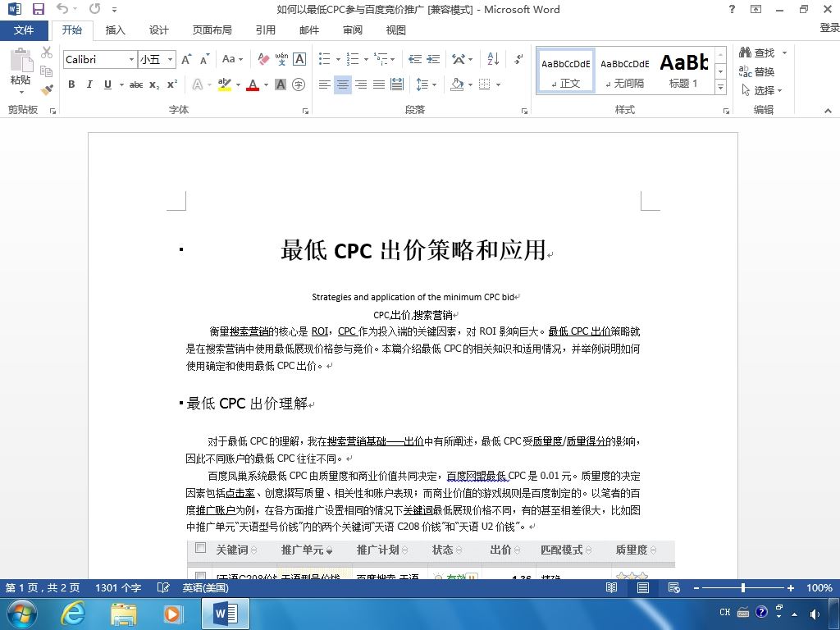Open Change Case (Aa) dropdown
Screen dimensions: 840x630
(232, 59)
